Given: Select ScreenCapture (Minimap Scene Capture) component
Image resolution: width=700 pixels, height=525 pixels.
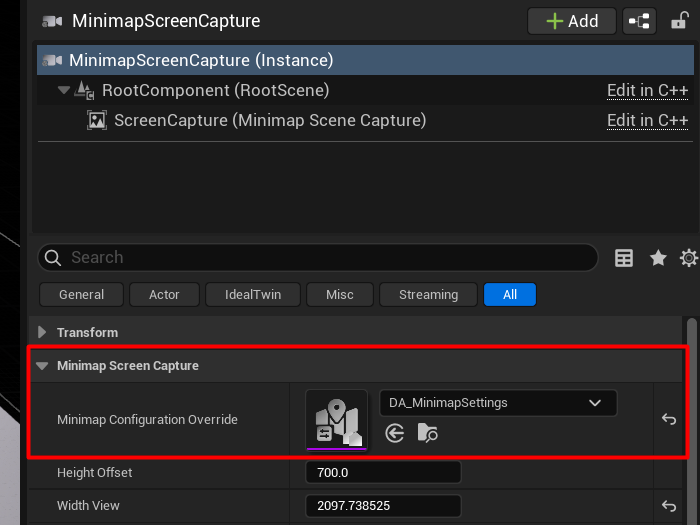Looking at the screenshot, I should 270,121.
